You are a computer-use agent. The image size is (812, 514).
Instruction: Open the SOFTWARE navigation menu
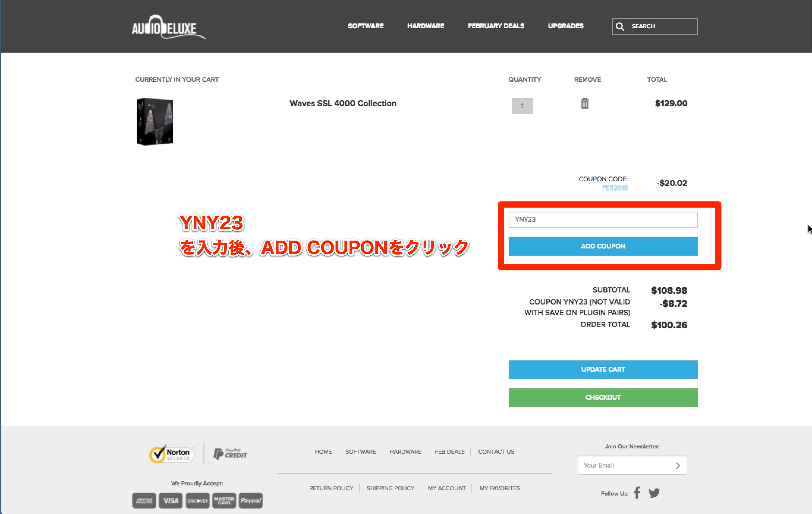[365, 26]
